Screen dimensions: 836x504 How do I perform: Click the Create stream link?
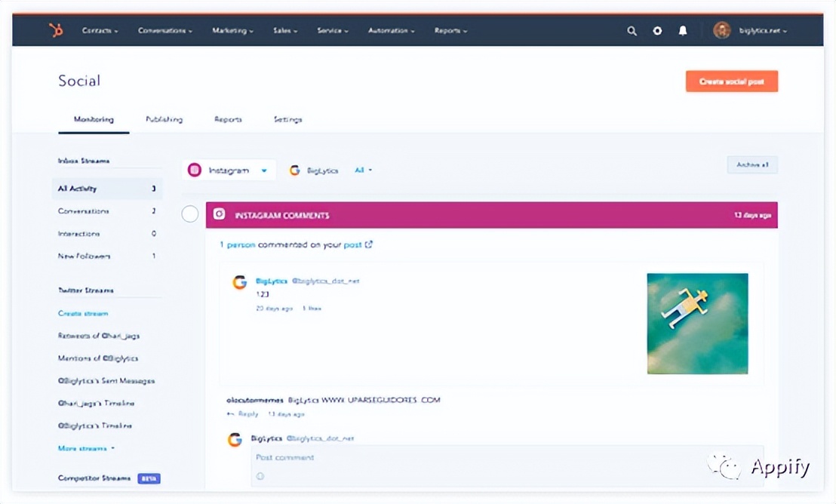click(83, 313)
